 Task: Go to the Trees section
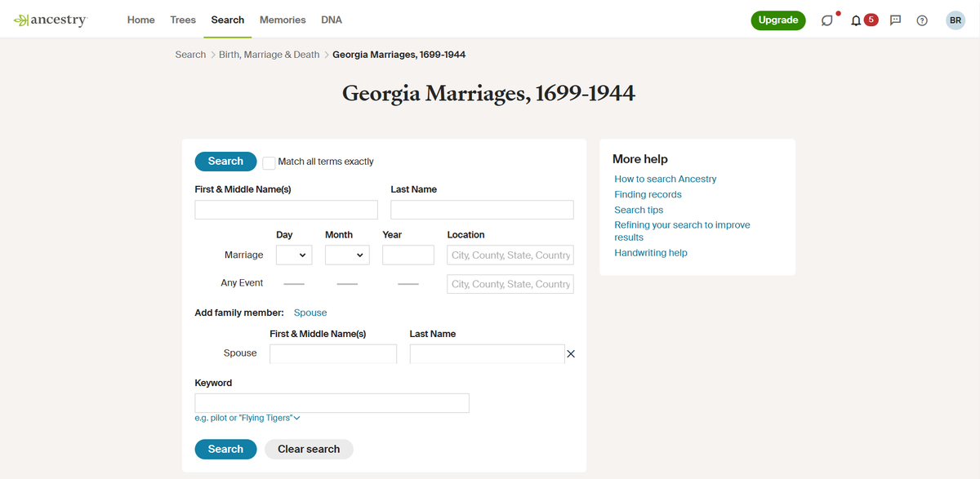pyautogui.click(x=182, y=20)
